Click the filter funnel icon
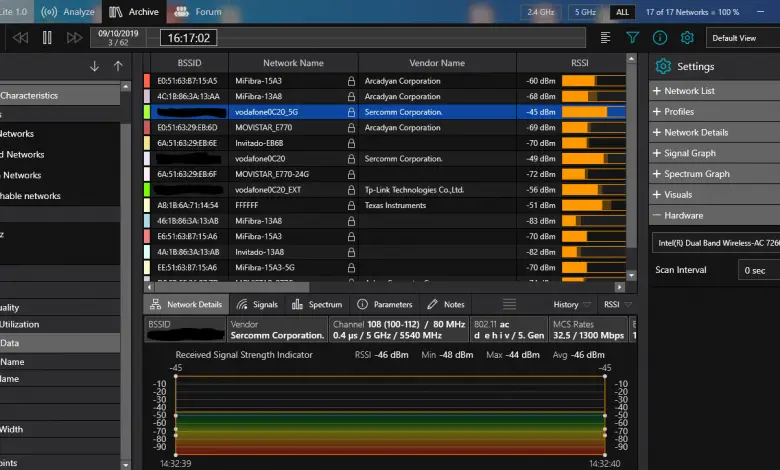780x470 pixels. click(x=633, y=38)
